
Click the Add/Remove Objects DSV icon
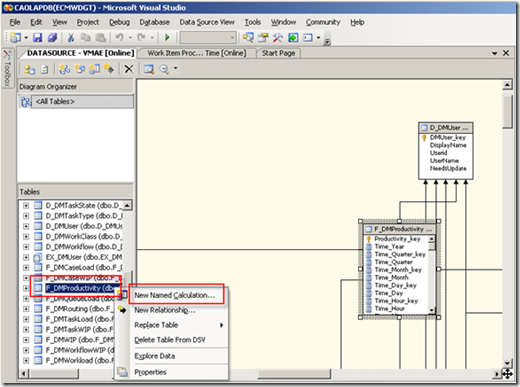click(x=29, y=69)
